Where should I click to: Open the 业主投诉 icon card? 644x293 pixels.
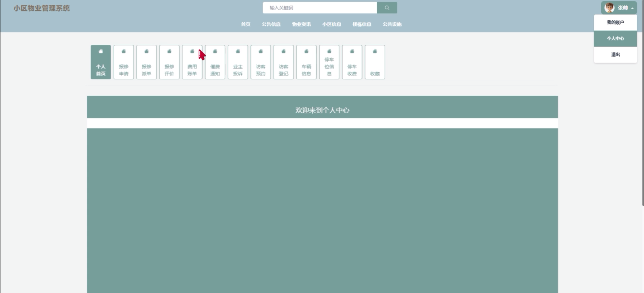[238, 62]
